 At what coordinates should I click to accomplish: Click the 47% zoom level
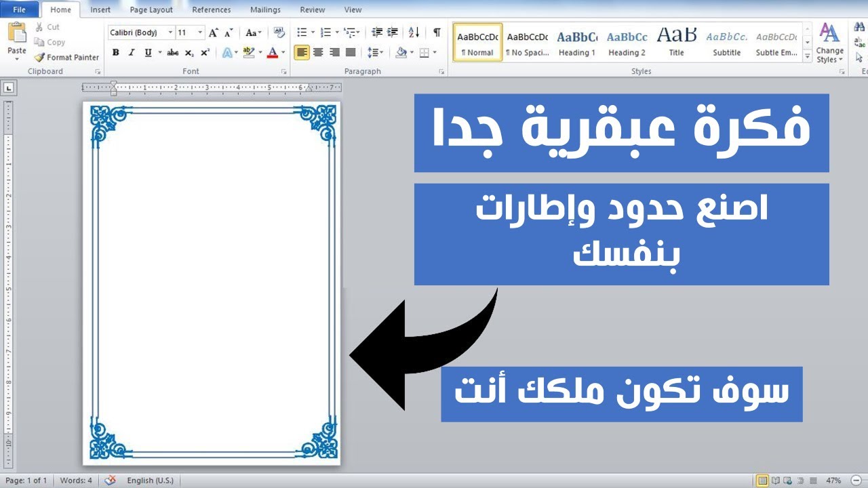(x=833, y=481)
